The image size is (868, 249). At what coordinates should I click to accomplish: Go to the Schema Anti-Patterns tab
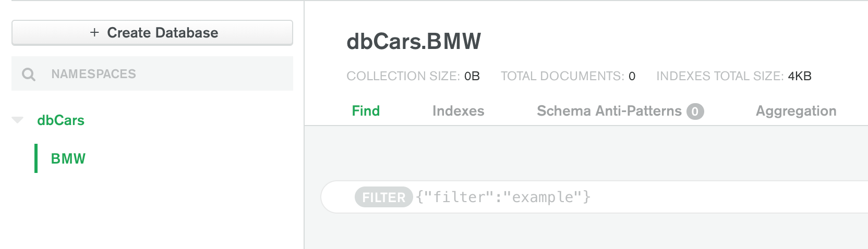(609, 111)
